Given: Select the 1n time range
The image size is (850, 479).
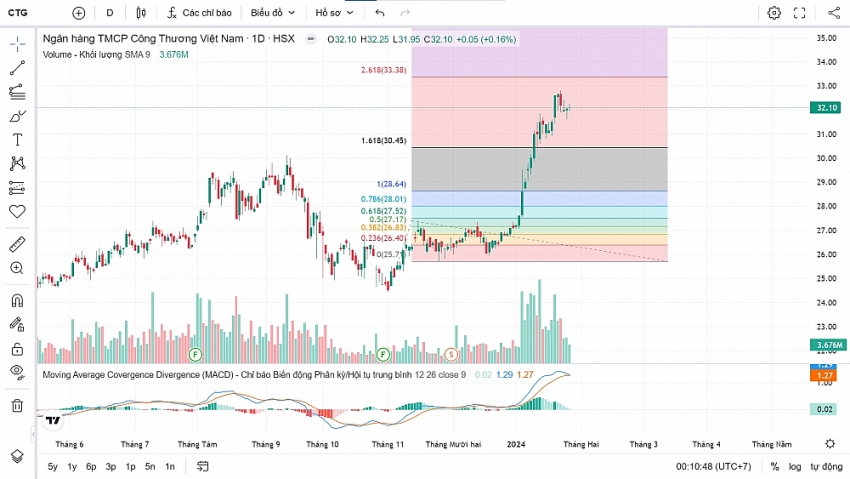Looking at the screenshot, I should [x=170, y=467].
